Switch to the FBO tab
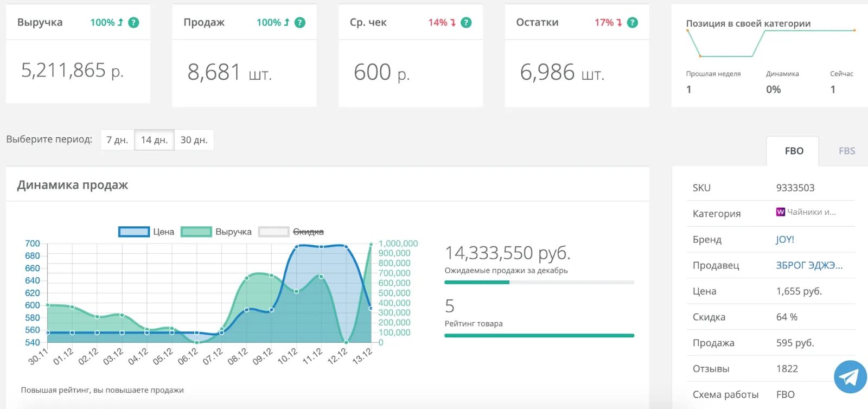Viewport: 868px width, 409px height. (x=794, y=151)
